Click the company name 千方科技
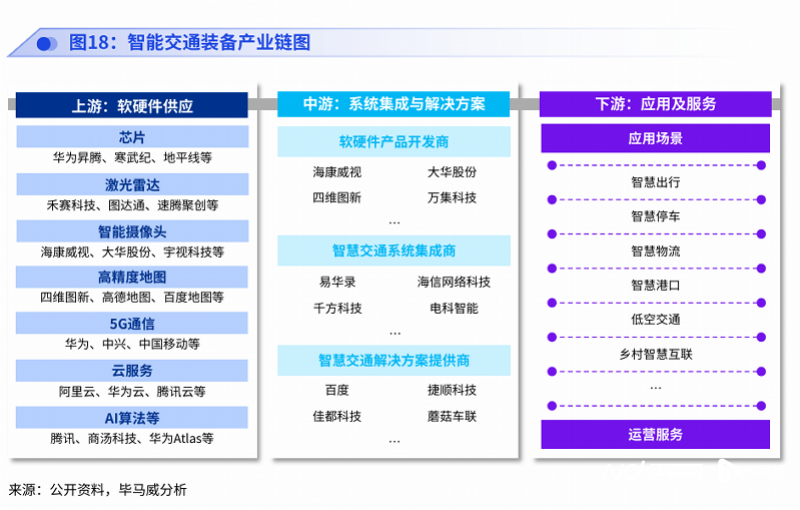This screenshot has width=800, height=510. pyautogui.click(x=337, y=308)
